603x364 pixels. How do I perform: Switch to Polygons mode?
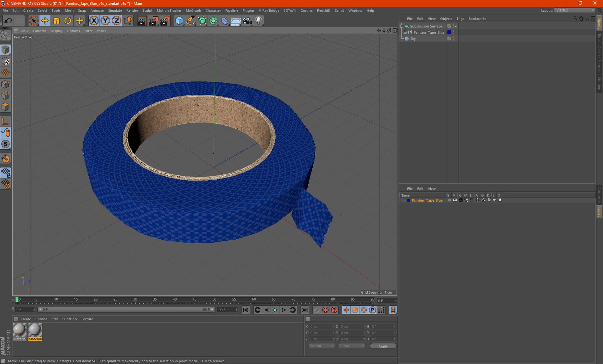tap(6, 107)
